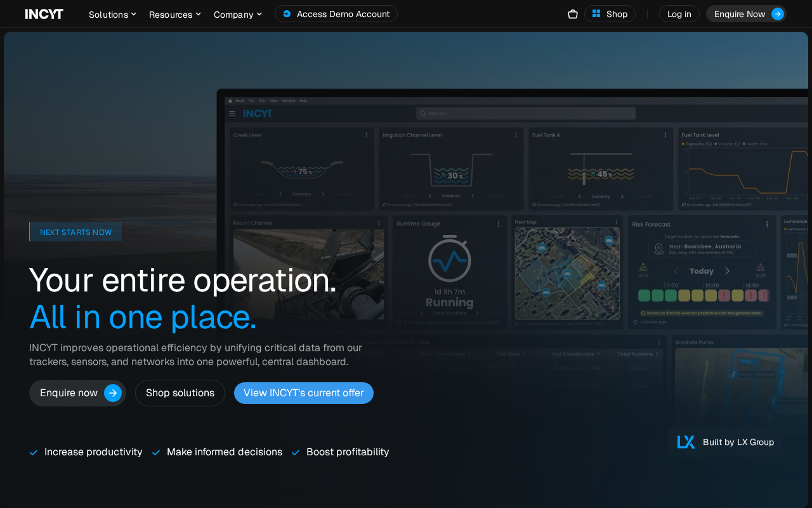Open the dashboard hamburger menu
812x508 pixels.
click(x=232, y=114)
